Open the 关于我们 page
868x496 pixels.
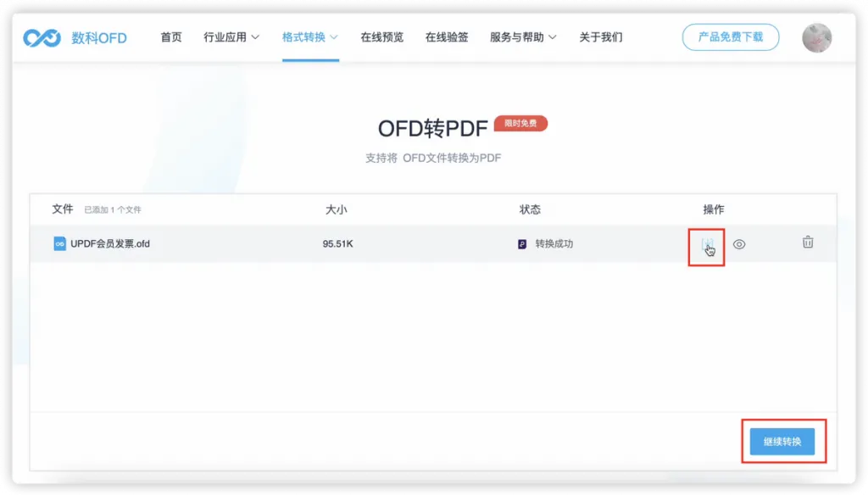click(x=601, y=37)
